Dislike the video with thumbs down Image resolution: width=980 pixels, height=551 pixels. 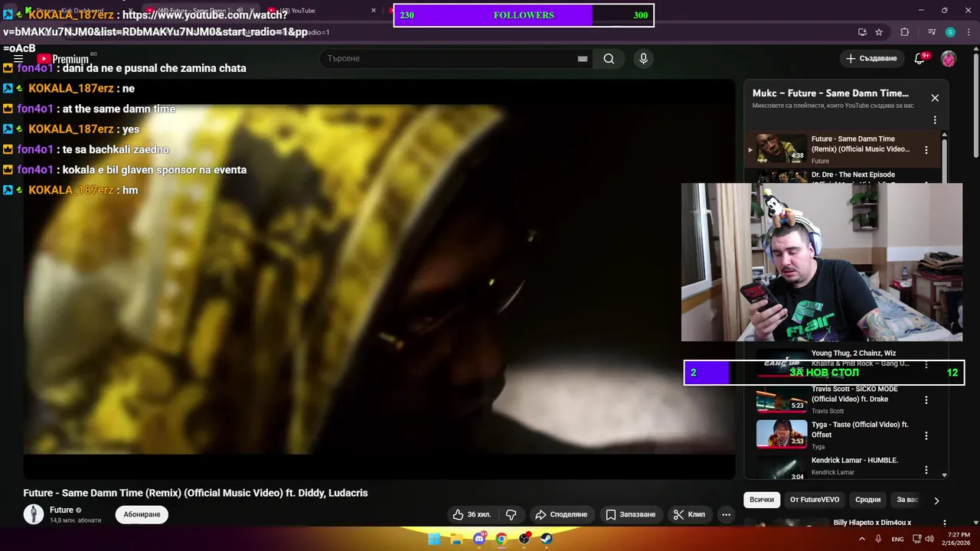(x=511, y=514)
